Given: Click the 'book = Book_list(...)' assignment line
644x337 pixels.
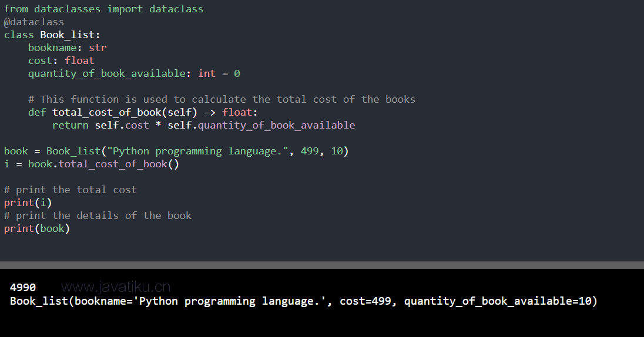Looking at the screenshot, I should pyautogui.click(x=176, y=151).
